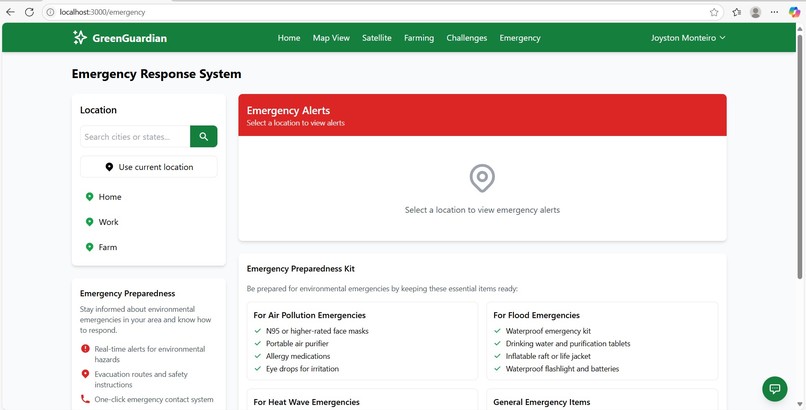806x410 pixels.
Task: Select the Work saved location
Action: tap(149, 222)
